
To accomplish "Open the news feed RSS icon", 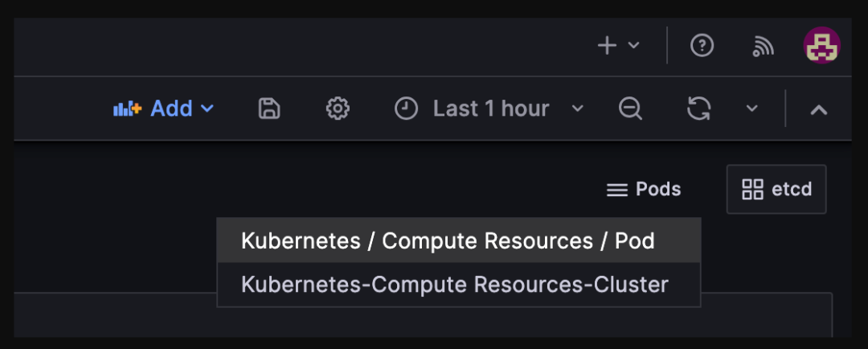I will click(763, 47).
